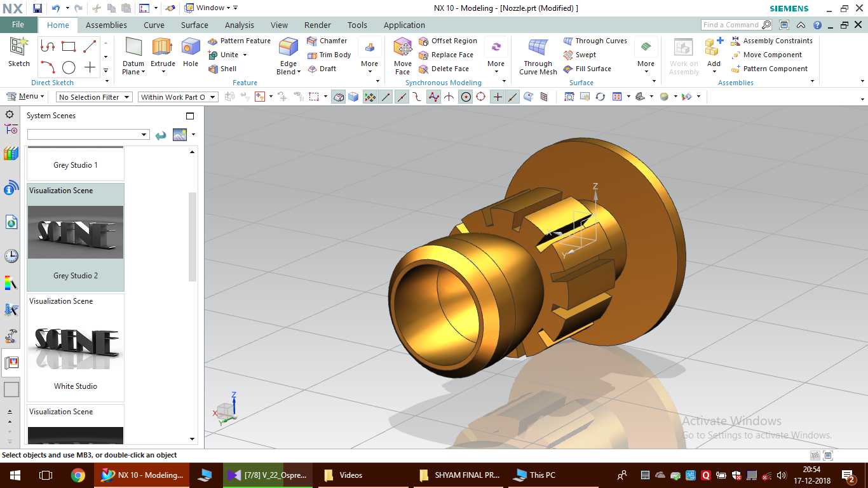Open the Within Work Part Only dropdown
This screenshot has height=488, width=868.
point(178,97)
